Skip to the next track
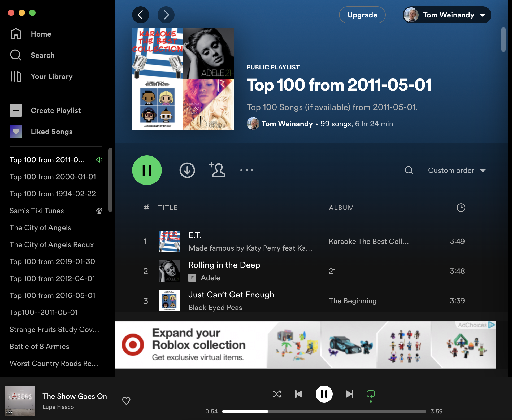Image resolution: width=512 pixels, height=420 pixels. pyautogui.click(x=350, y=394)
